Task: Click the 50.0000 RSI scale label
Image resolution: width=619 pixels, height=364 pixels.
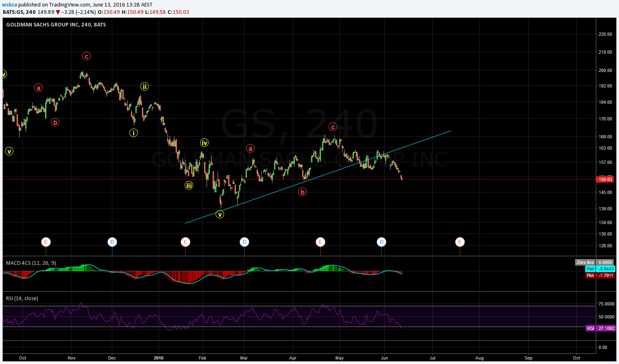Action: (606, 317)
